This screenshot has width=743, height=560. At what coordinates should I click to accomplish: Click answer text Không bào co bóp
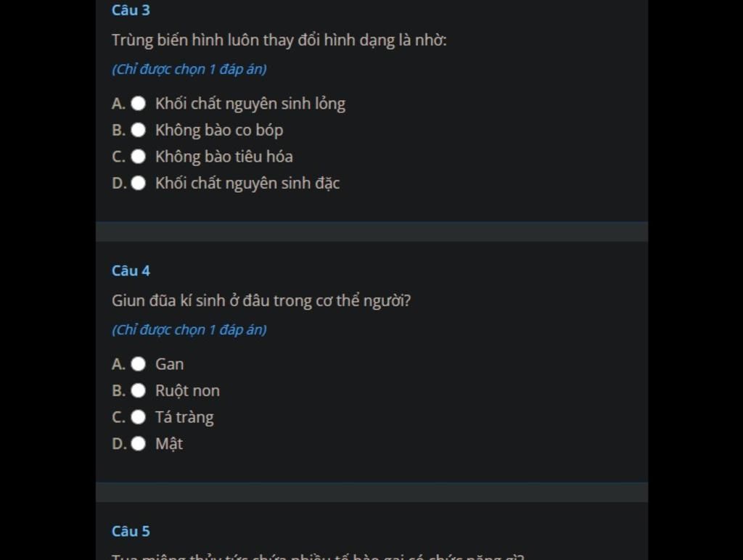[x=219, y=131]
